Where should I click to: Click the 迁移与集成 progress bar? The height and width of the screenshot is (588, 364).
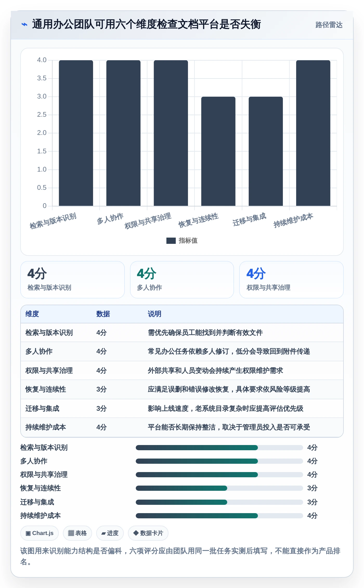tap(219, 502)
